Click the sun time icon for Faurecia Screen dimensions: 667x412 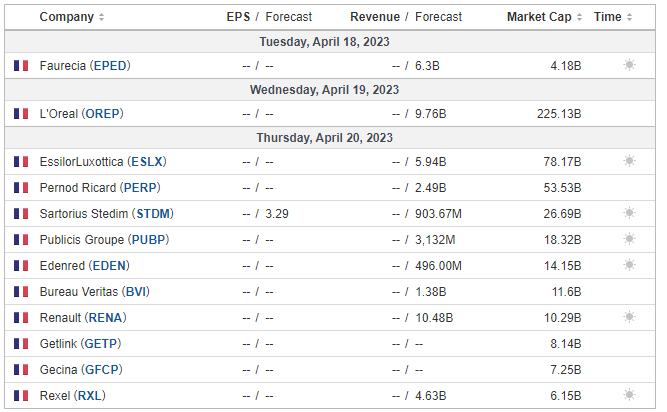click(x=629, y=65)
